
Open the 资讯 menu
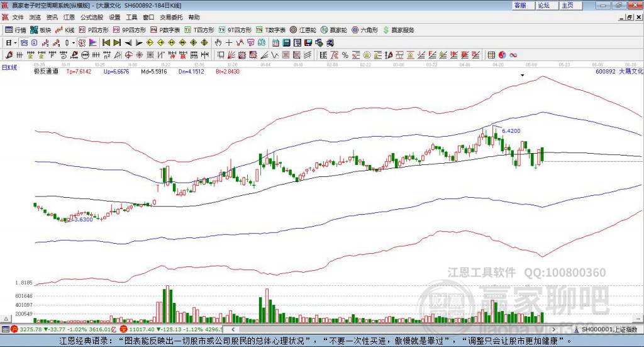click(52, 17)
